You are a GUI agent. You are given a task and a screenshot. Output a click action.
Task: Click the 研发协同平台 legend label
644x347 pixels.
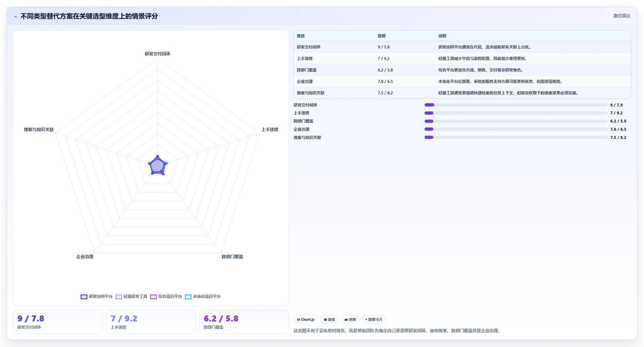coord(101,297)
